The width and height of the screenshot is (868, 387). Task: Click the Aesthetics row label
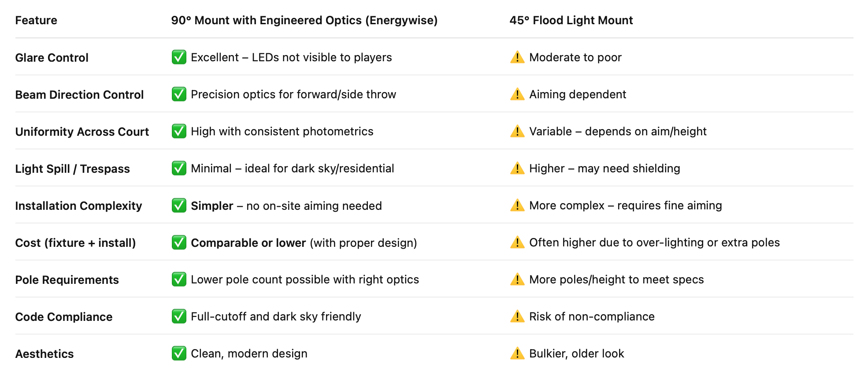click(45, 354)
